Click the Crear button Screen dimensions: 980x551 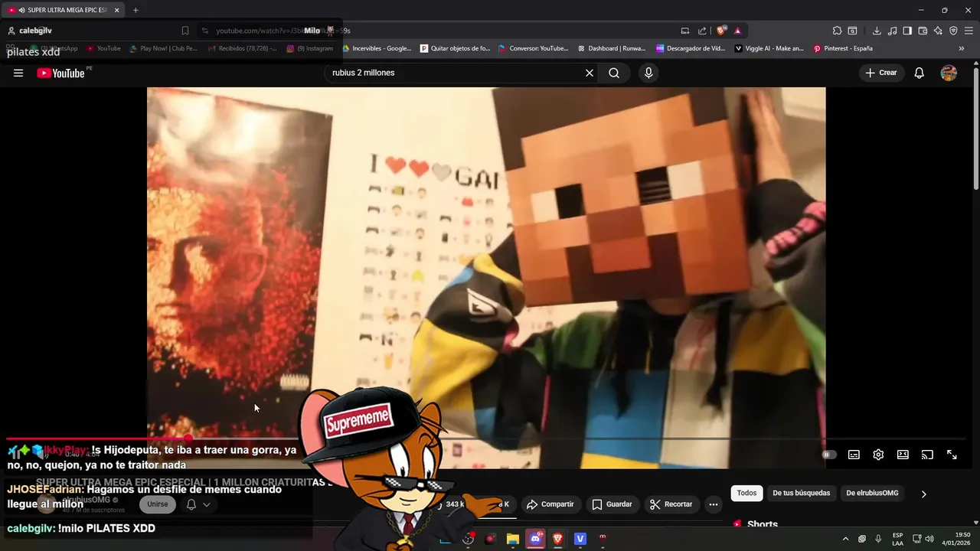coord(880,73)
